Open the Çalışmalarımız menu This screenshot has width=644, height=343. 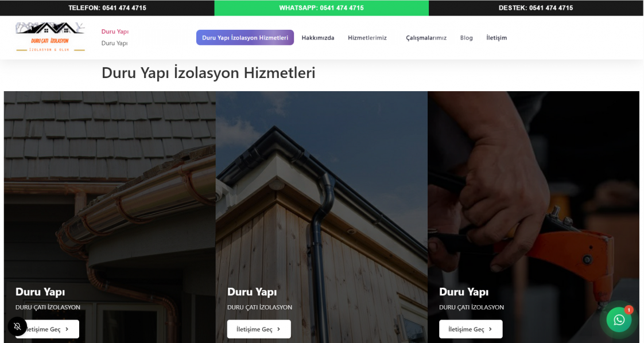[x=426, y=38]
